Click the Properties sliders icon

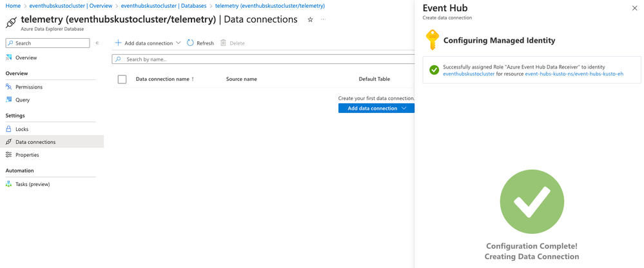(x=8, y=155)
